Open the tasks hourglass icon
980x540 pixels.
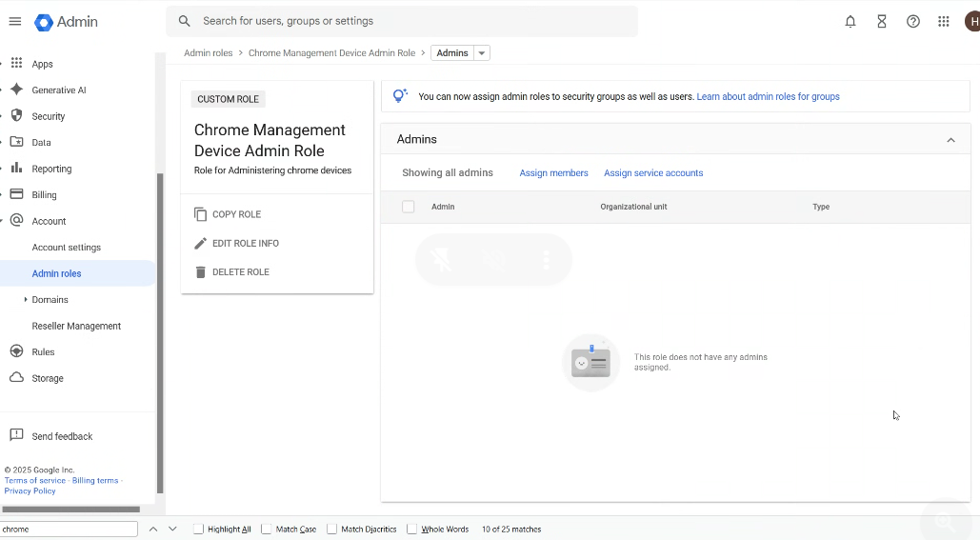pos(882,22)
